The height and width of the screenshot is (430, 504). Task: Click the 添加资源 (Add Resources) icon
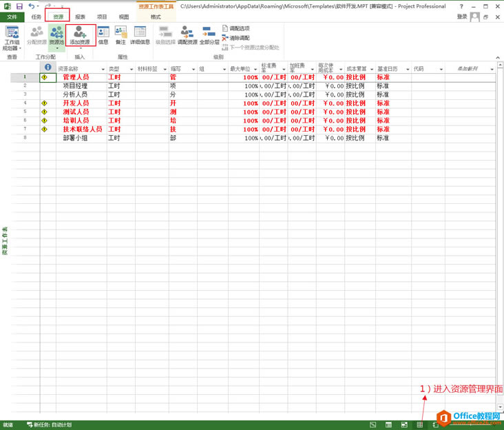(80, 34)
